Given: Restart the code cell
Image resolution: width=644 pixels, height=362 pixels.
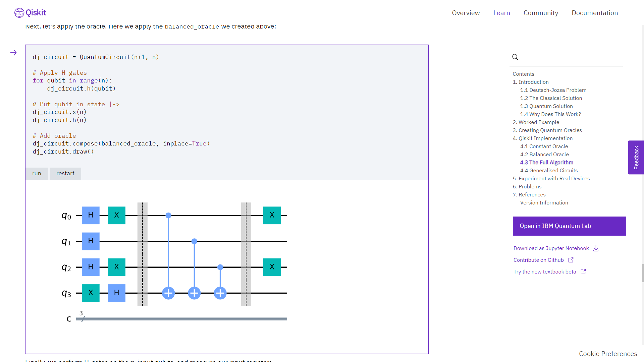Looking at the screenshot, I should coord(65,173).
